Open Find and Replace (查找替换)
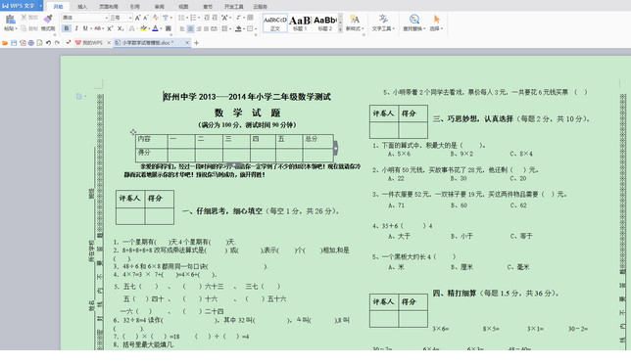The height and width of the screenshot is (364, 631). pyautogui.click(x=414, y=23)
